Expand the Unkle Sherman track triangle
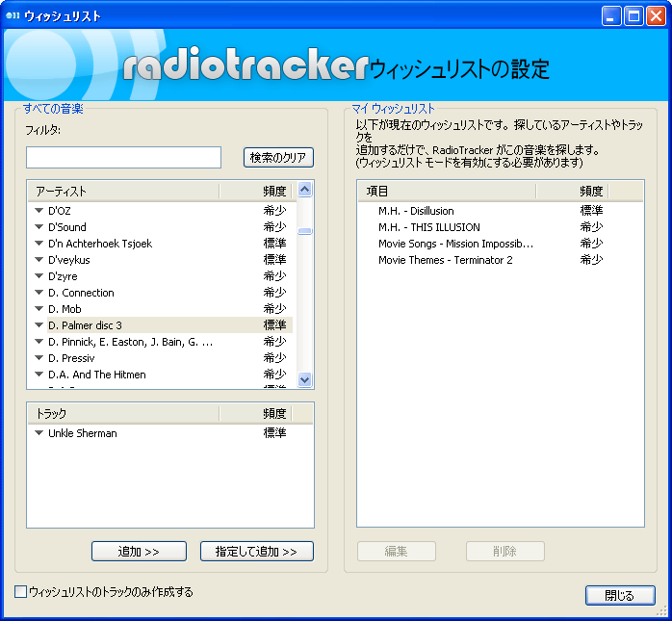 point(39,433)
